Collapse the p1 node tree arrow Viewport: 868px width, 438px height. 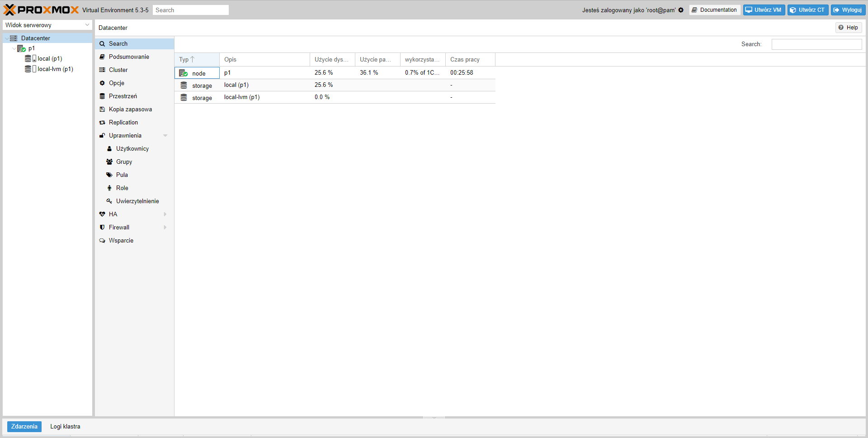coord(14,48)
